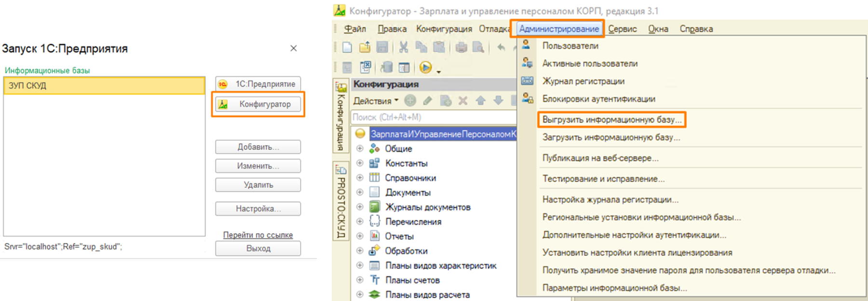Viewport: 868px width, 301px height.
Task: Select Региональные установки информационной базы item
Action: click(641, 217)
